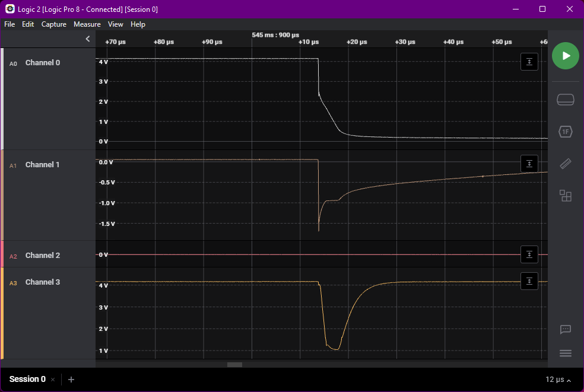Open the View menu
Viewport: 584px width, 392px height.
coord(116,24)
